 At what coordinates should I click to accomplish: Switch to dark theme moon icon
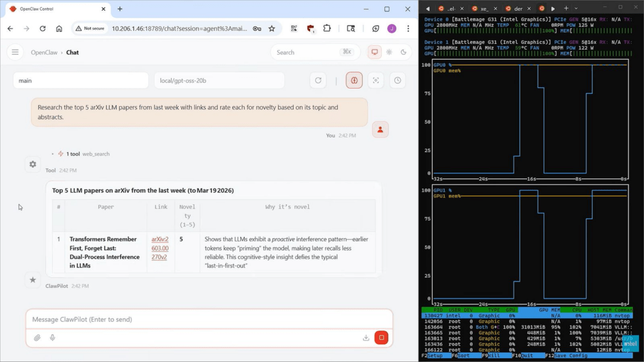pos(403,52)
